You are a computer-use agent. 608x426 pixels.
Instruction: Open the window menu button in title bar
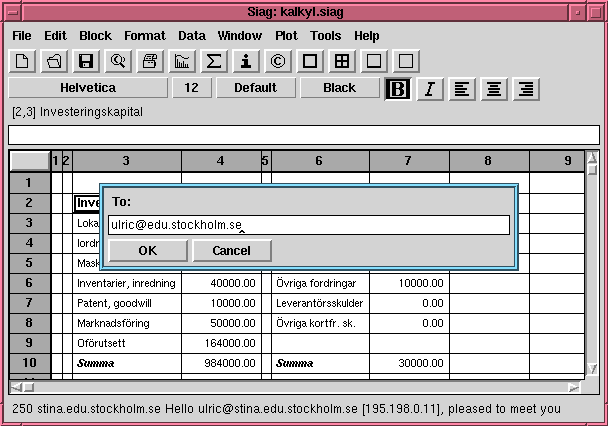point(13,12)
